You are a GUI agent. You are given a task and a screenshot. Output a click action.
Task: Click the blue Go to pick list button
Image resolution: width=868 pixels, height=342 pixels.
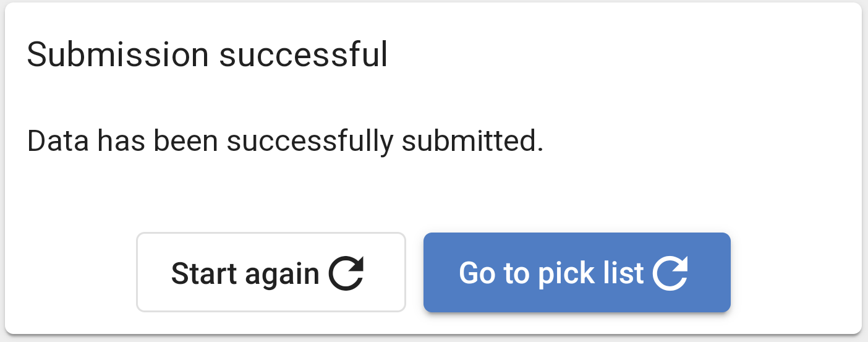(577, 272)
